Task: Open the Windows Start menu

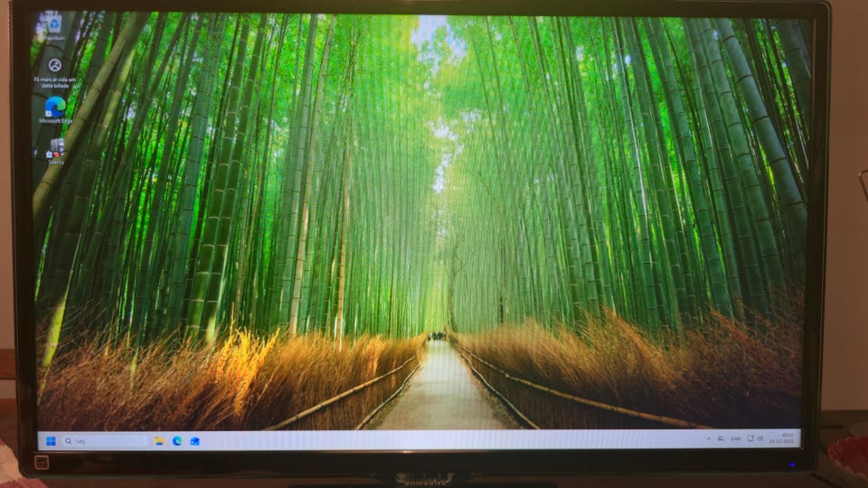Action: click(x=51, y=441)
